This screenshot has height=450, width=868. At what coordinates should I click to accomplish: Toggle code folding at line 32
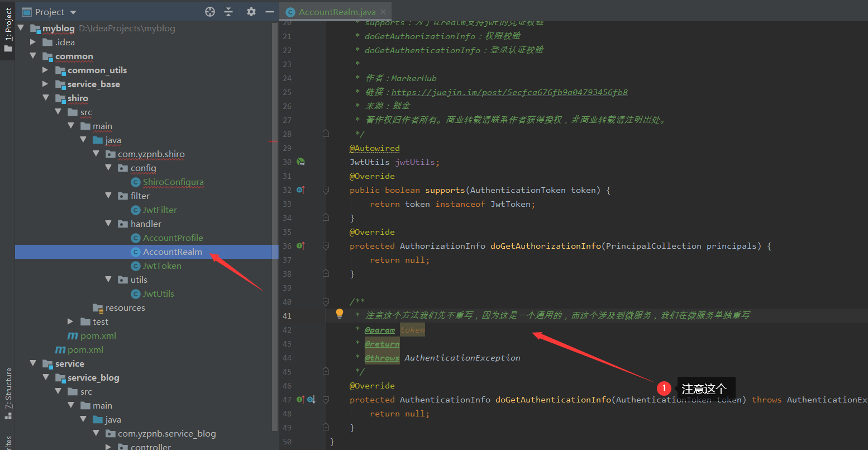coord(326,190)
